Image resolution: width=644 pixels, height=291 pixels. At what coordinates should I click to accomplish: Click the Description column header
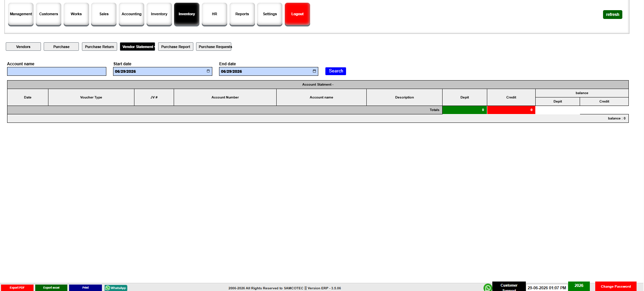[404, 97]
